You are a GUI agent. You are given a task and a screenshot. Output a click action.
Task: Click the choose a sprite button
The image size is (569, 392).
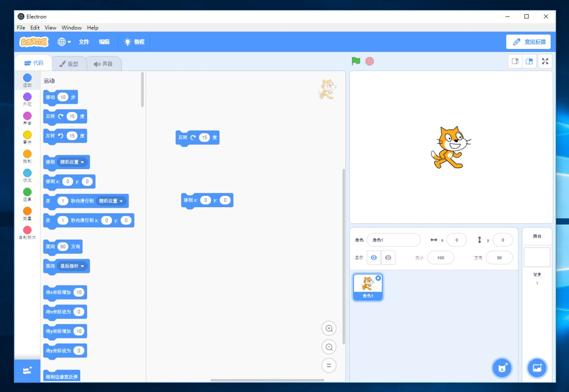click(502, 368)
